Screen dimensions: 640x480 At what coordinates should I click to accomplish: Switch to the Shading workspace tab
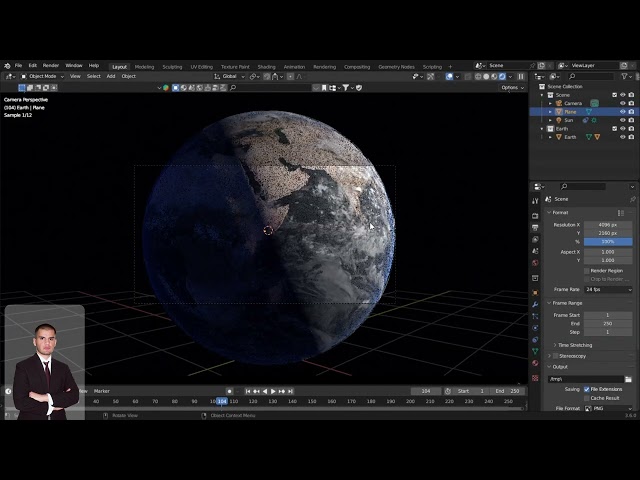(267, 67)
